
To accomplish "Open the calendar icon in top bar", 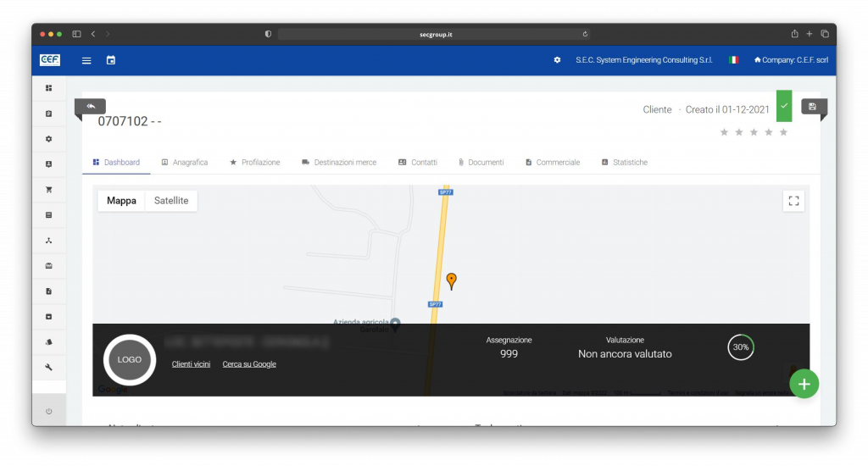I will [x=111, y=60].
